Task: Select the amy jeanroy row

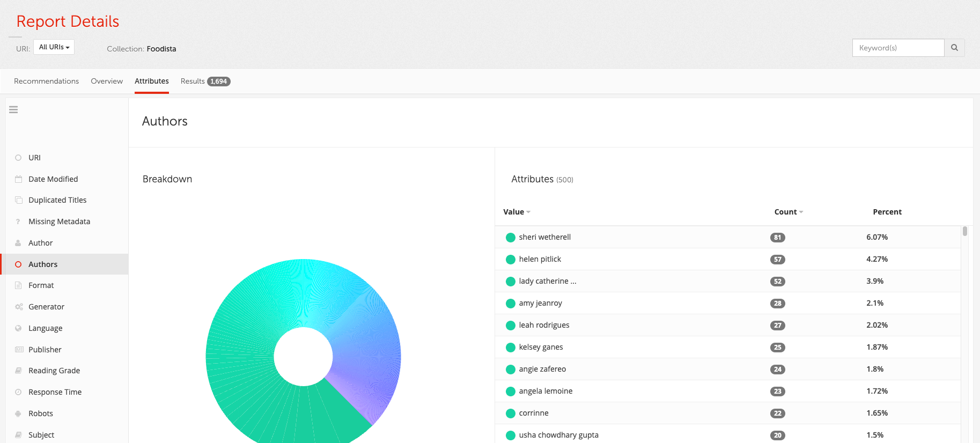Action: [x=728, y=303]
